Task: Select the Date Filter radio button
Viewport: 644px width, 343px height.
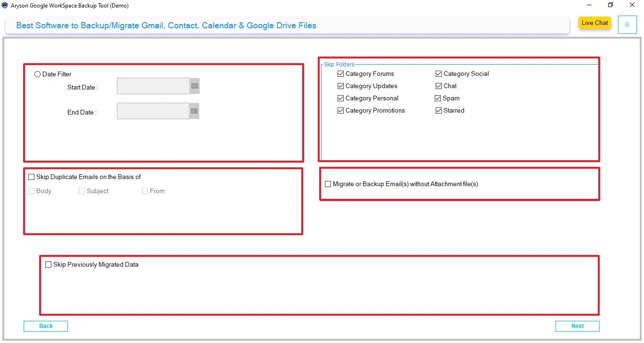Action: click(37, 74)
